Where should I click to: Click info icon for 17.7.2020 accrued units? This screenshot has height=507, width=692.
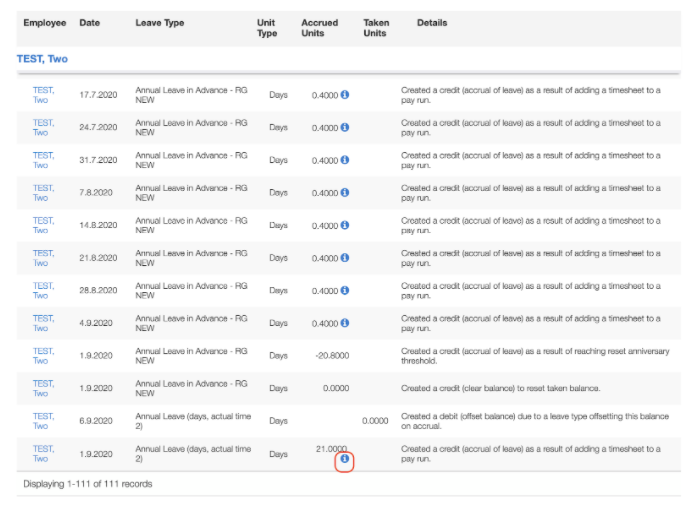(345, 95)
